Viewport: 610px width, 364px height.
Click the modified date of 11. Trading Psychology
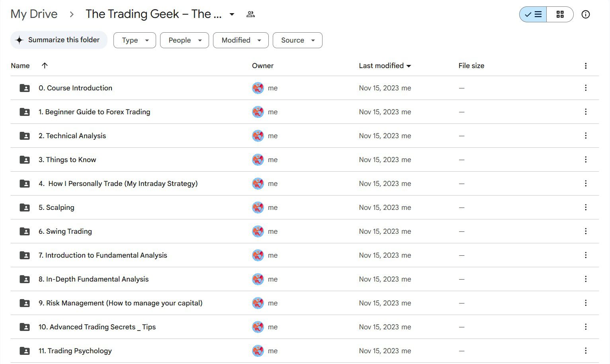(379, 351)
